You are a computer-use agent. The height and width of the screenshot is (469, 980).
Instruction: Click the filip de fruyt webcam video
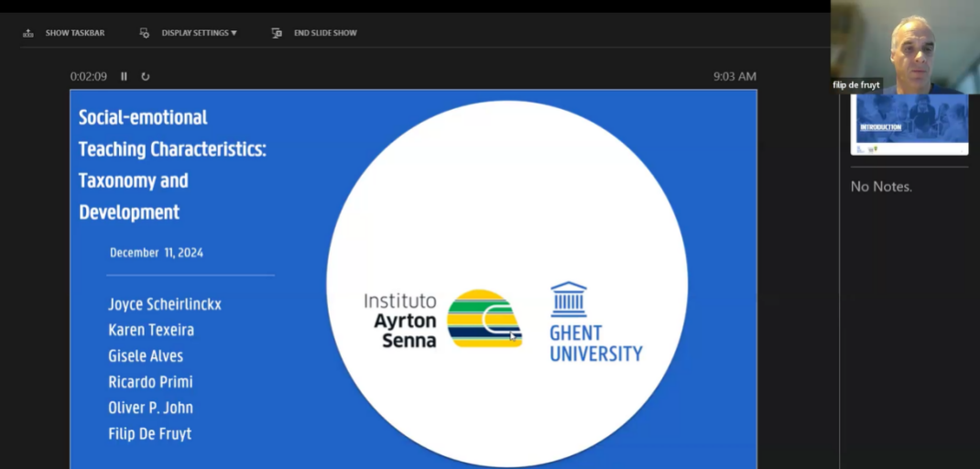pyautogui.click(x=905, y=47)
